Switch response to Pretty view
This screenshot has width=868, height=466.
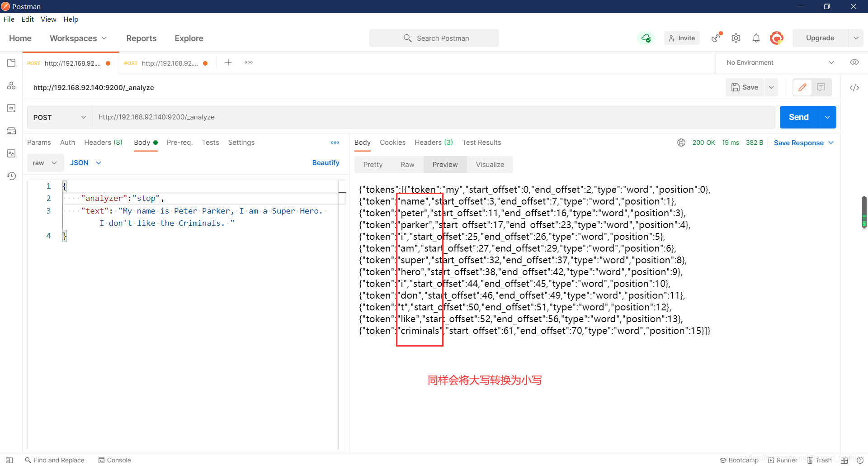coord(373,165)
